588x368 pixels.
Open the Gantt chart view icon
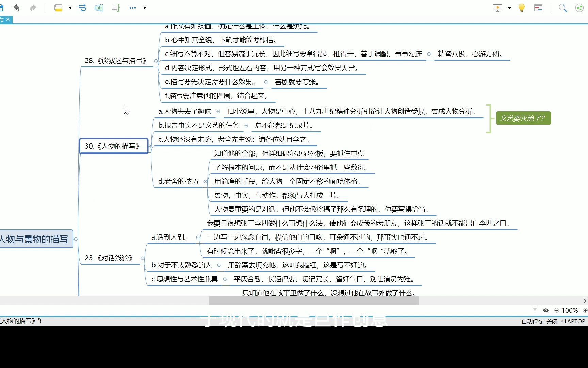pyautogui.click(x=538, y=7)
